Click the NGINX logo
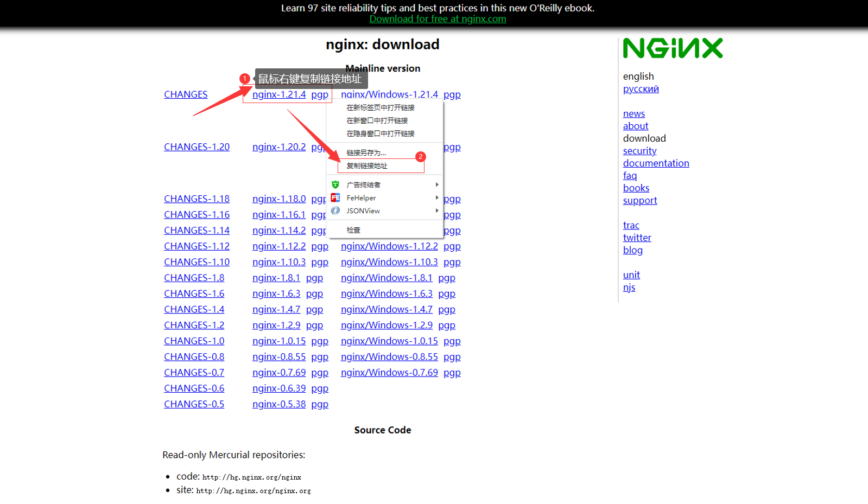The height and width of the screenshot is (504, 868). 673,48
